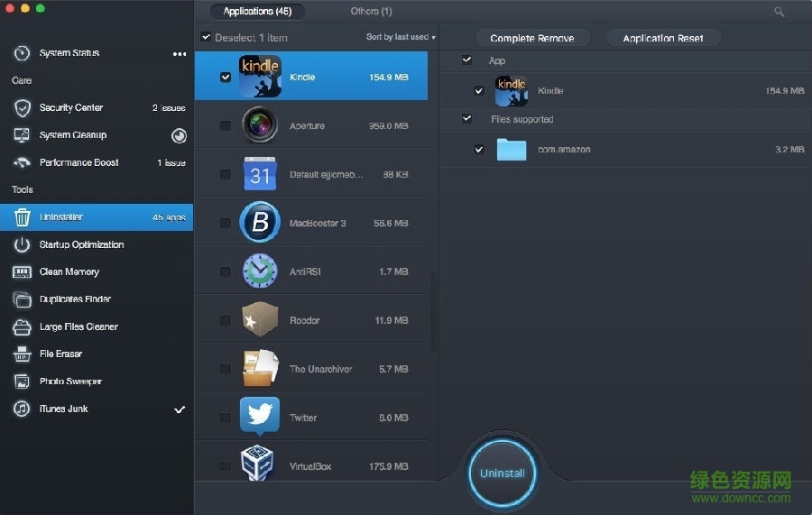The image size is (812, 515).
Task: Open Photo Sweeper picture icon
Action: tap(22, 382)
